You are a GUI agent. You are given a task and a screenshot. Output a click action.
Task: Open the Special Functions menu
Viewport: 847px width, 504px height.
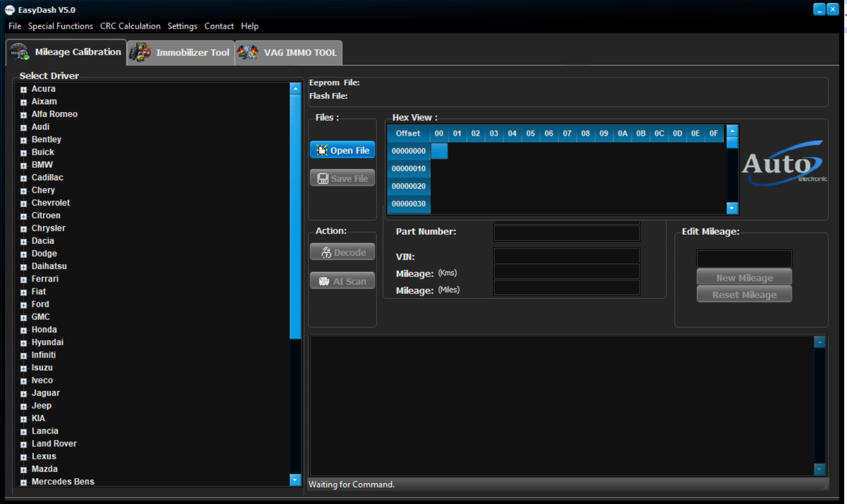pos(60,26)
